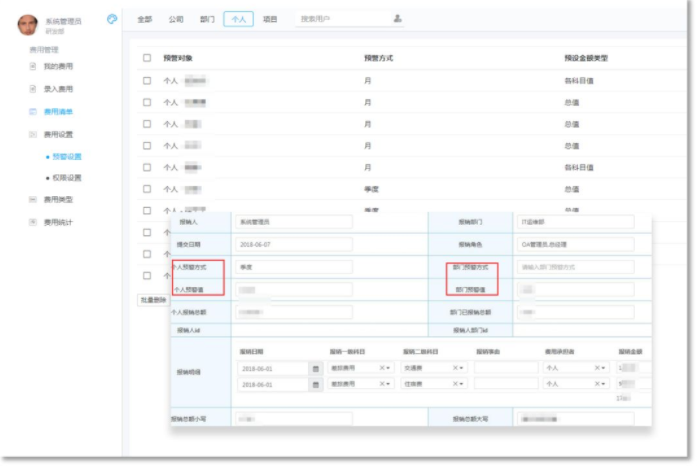
Task: Click the 预警对象 column header
Action: pyautogui.click(x=178, y=58)
